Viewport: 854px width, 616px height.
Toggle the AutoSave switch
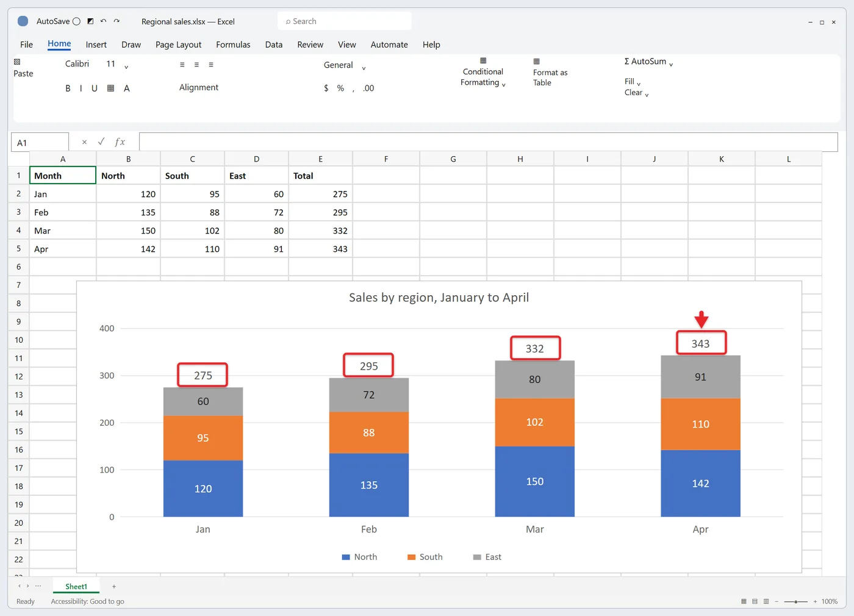click(76, 21)
